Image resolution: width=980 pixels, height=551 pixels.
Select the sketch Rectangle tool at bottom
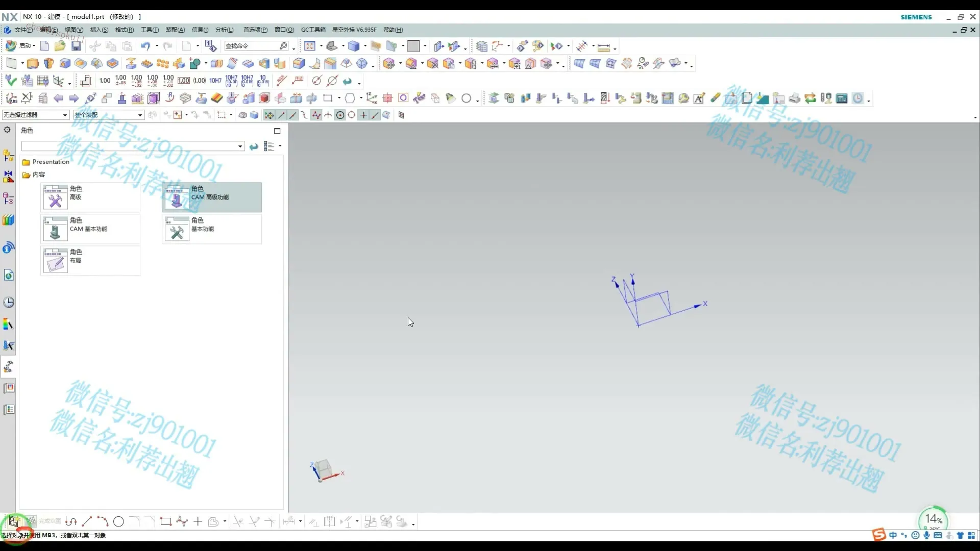(165, 521)
